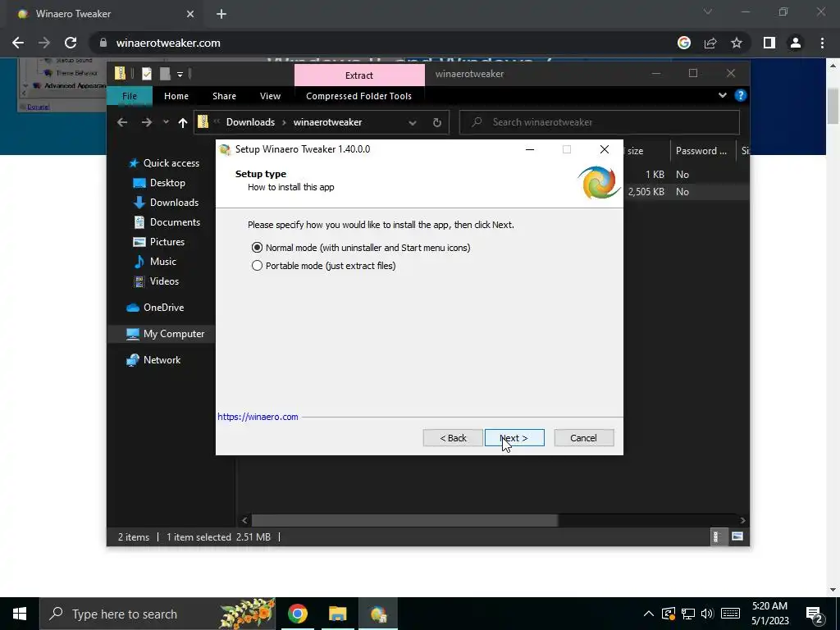This screenshot has height=630, width=840.
Task: Open Customize Quick Access Toolbar dropdown
Action: 180,74
